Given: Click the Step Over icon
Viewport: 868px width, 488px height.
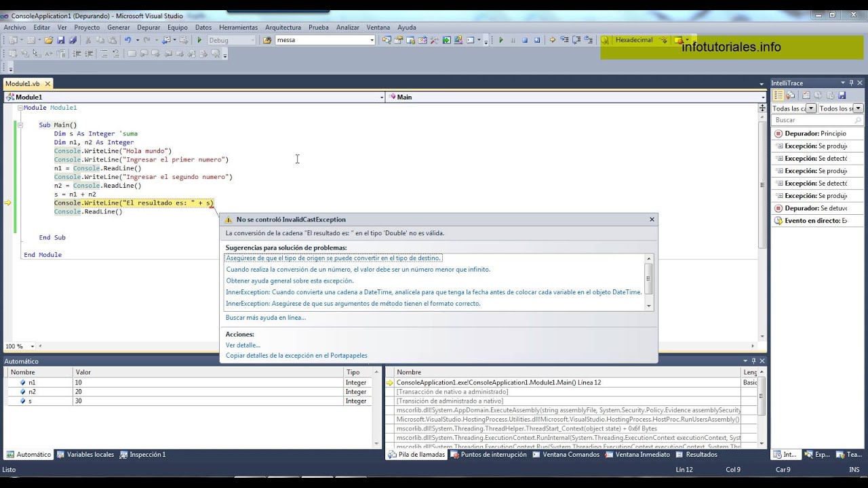Looking at the screenshot, I should (576, 40).
